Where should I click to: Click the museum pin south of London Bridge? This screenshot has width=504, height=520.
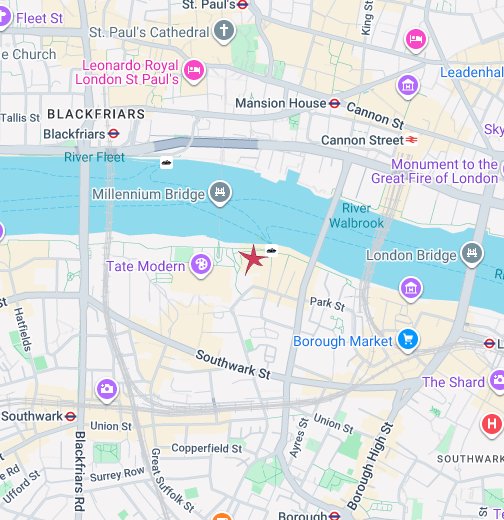click(411, 289)
